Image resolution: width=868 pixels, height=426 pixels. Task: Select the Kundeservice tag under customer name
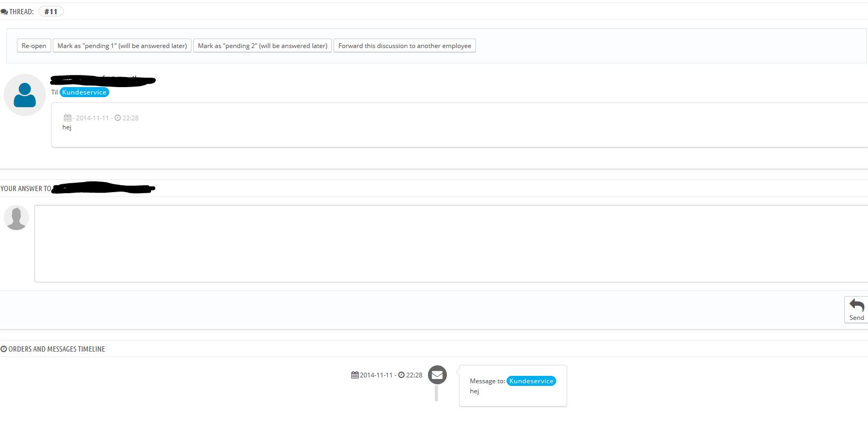point(84,92)
